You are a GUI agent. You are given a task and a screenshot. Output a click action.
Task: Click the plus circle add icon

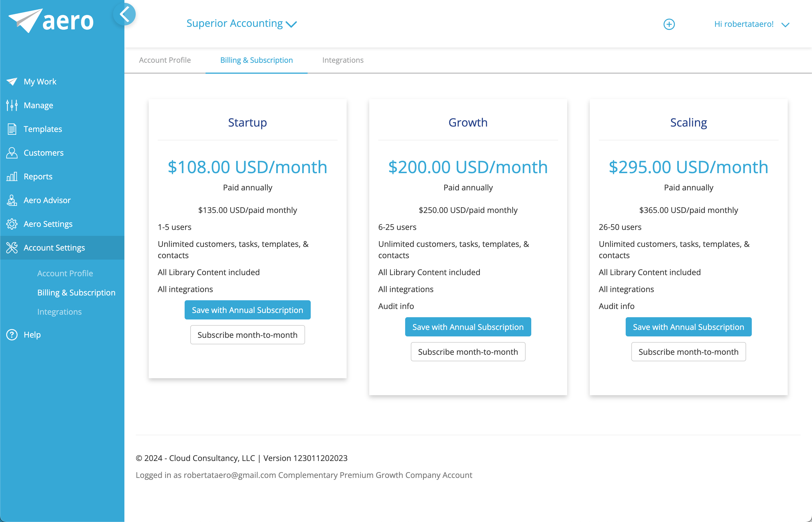tap(669, 24)
